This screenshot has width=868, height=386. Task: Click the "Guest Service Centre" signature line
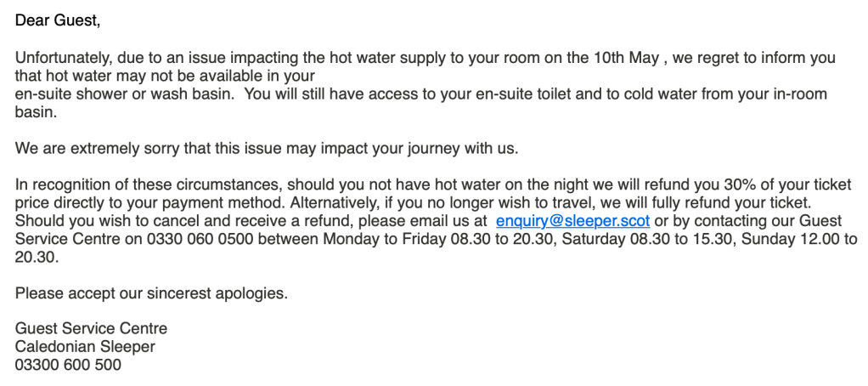pyautogui.click(x=91, y=329)
